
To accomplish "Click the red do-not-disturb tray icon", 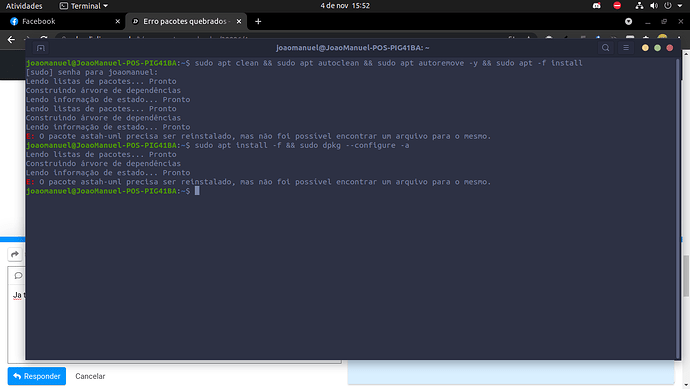I will tap(617, 6).
